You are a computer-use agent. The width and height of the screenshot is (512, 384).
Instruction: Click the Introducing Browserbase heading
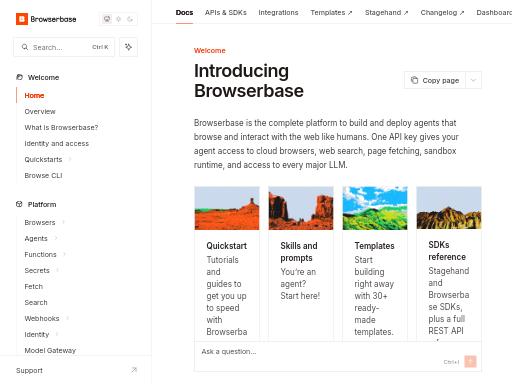coord(249,81)
